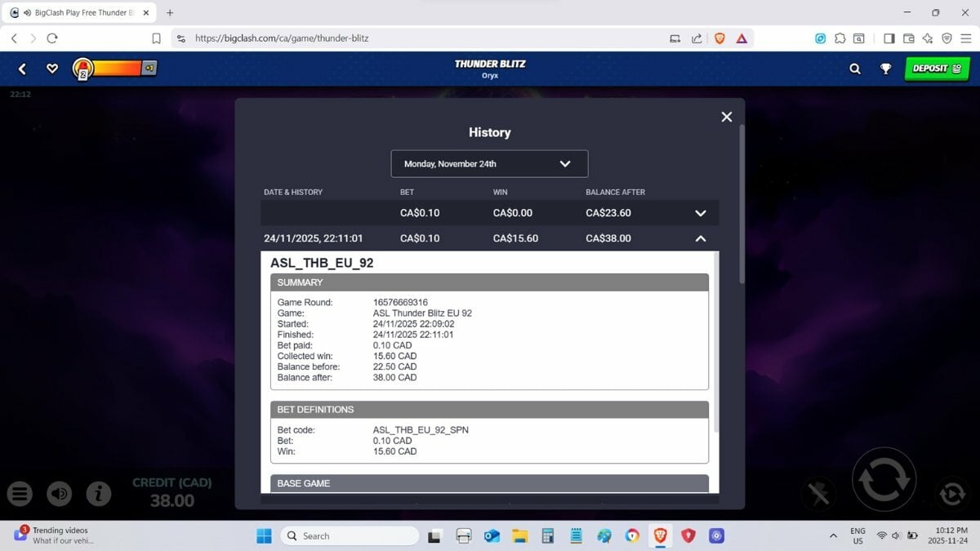
Task: Open the Monday, November 24th date dropdown
Action: click(x=489, y=164)
